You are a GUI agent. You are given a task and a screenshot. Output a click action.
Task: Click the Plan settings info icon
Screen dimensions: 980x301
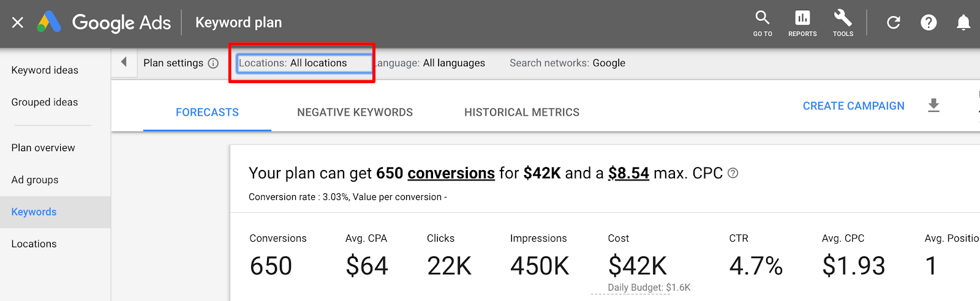click(x=213, y=63)
